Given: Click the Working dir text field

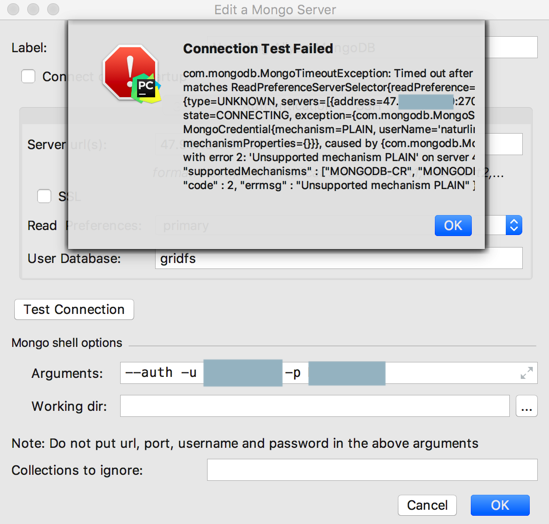Looking at the screenshot, I should point(315,406).
